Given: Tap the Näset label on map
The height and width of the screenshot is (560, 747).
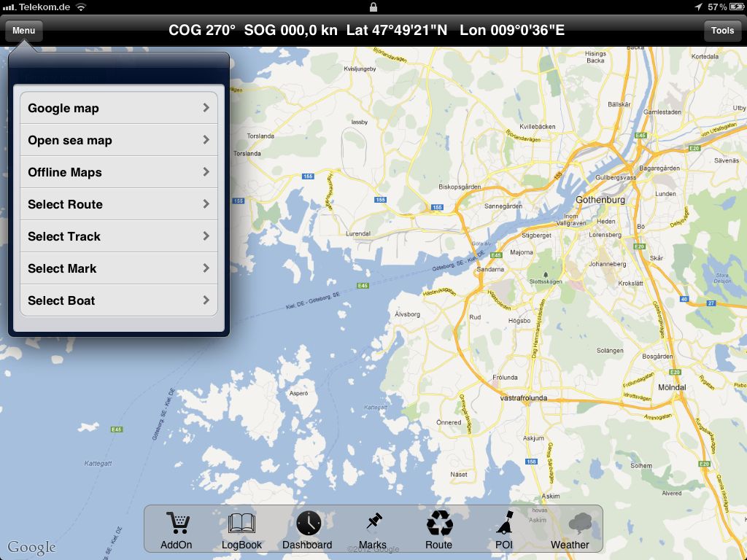Looking at the screenshot, I should [459, 474].
